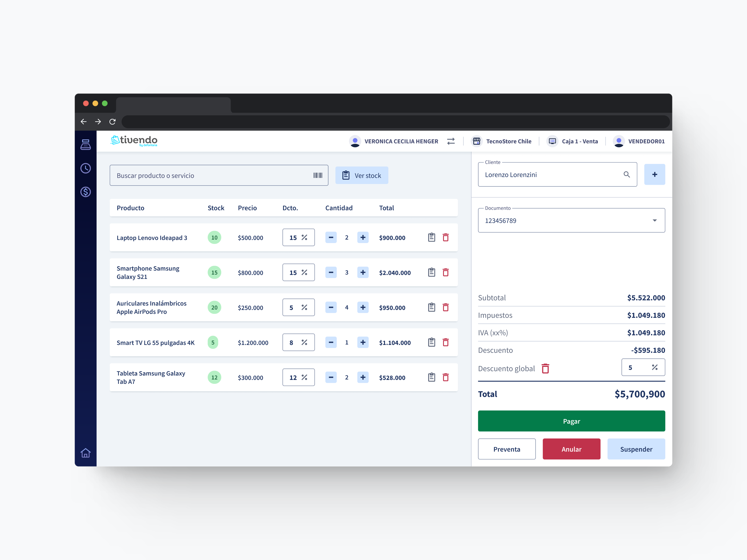Click the TecnoStore Chile store icon

[476, 141]
